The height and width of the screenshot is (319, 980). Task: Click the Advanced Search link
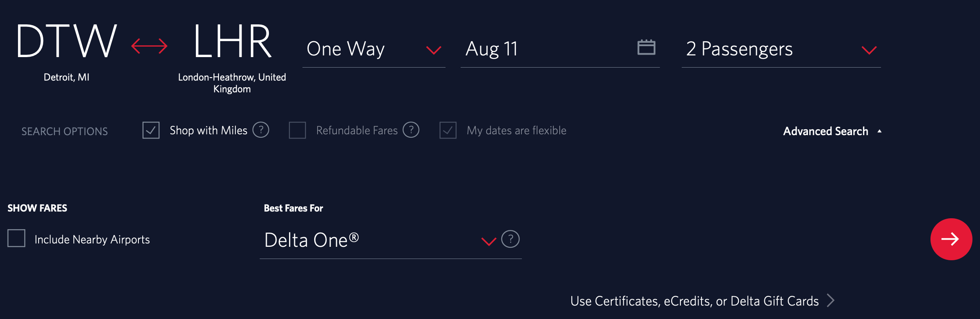(x=825, y=131)
